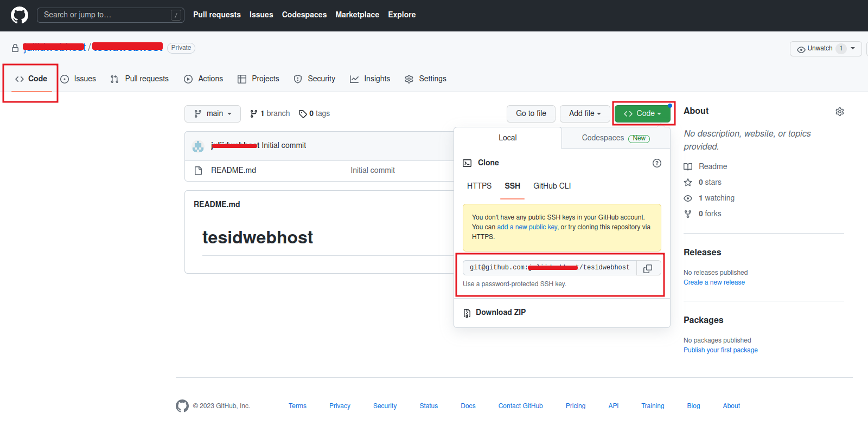Switch to the Codespaces tab

(616, 138)
